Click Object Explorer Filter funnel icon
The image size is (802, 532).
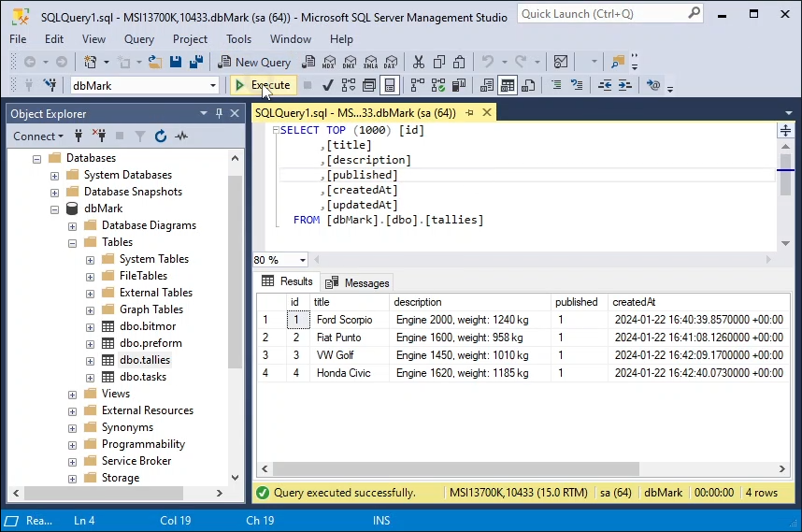(x=139, y=137)
